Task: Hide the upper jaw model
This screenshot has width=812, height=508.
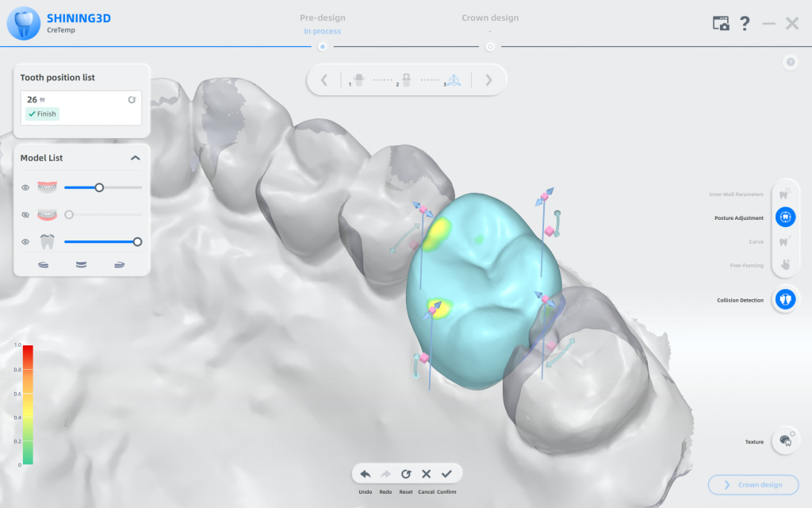Action: coord(25,188)
